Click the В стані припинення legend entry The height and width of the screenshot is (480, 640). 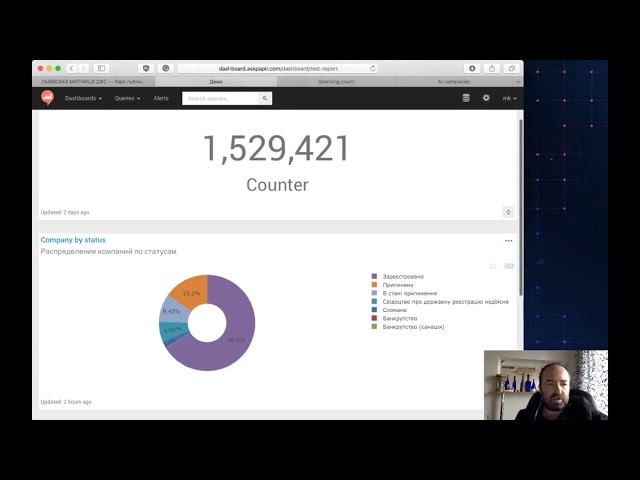coord(409,293)
